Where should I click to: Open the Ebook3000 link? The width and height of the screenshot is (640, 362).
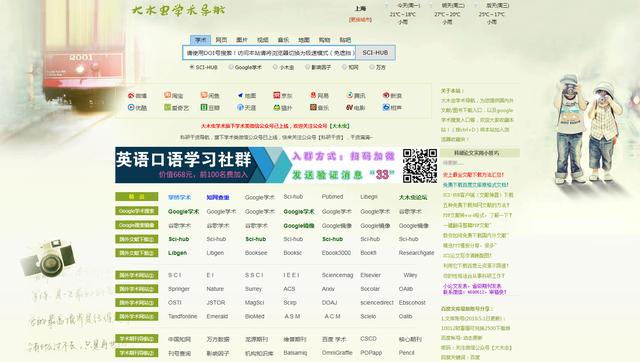coord(336,253)
